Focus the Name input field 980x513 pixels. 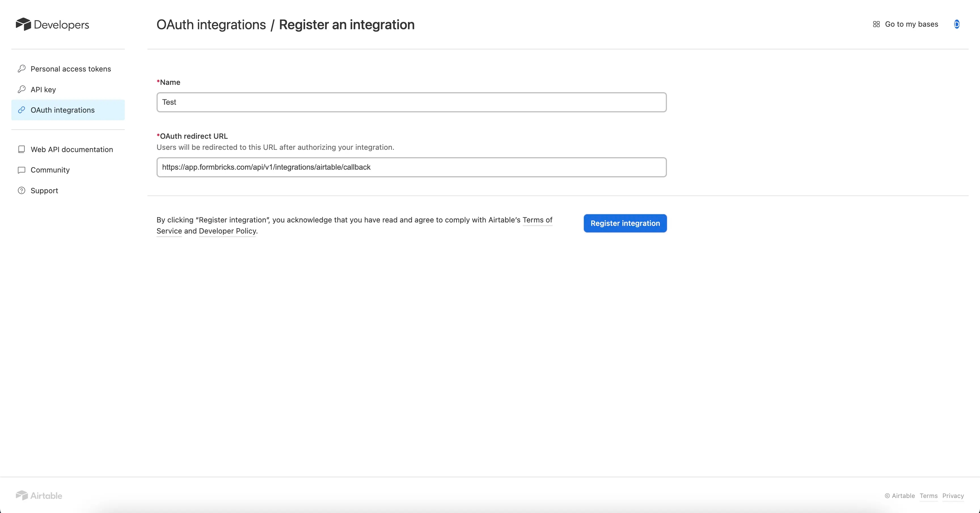411,102
